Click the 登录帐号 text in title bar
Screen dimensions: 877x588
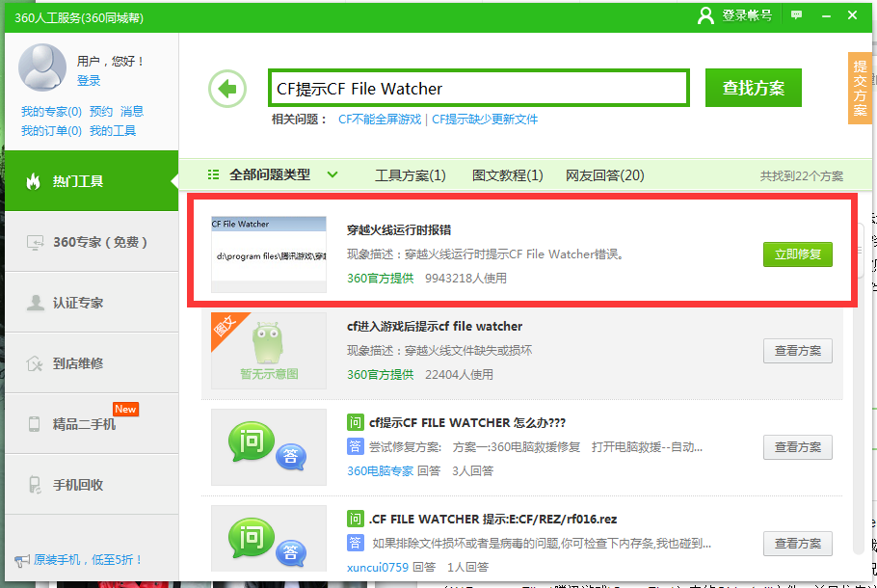click(747, 15)
